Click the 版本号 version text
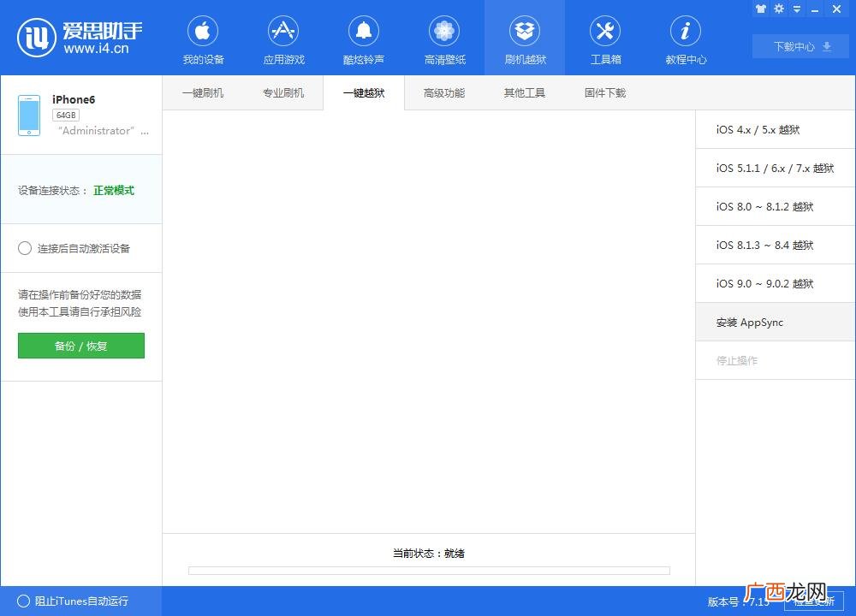This screenshot has width=856, height=616. pos(738,601)
